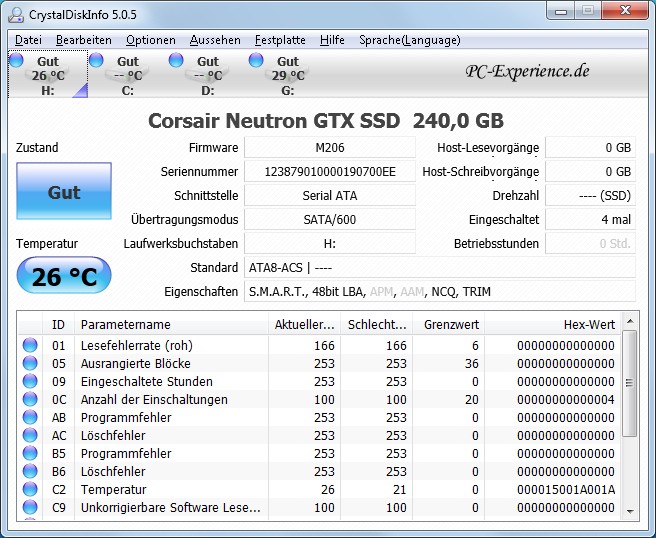
Task: Click the 26 °C temperature indicator
Action: [x=64, y=276]
